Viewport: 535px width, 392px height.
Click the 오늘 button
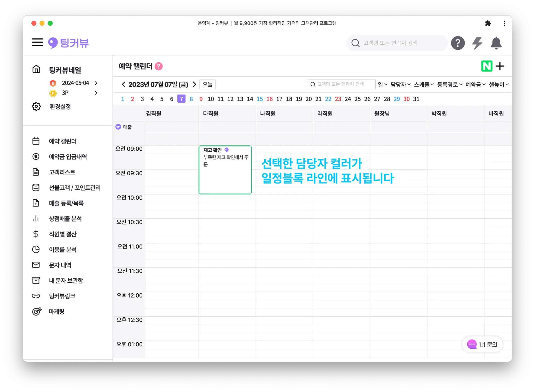[207, 85]
